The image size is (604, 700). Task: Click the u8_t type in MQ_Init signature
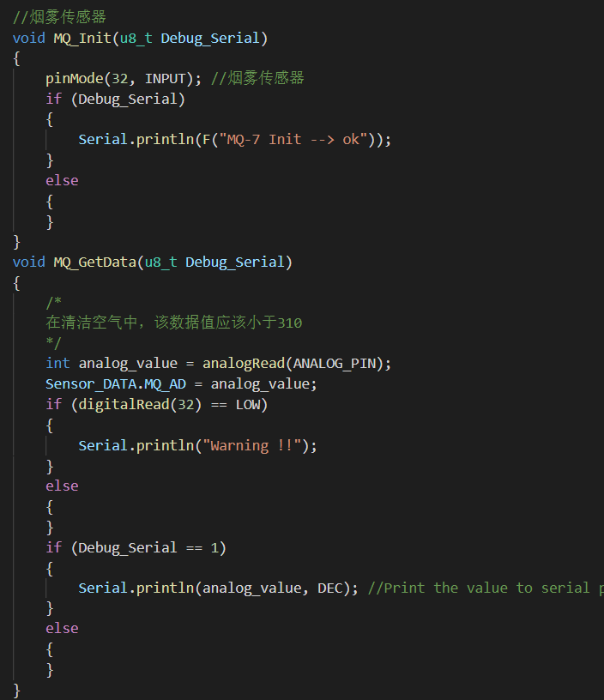136,39
